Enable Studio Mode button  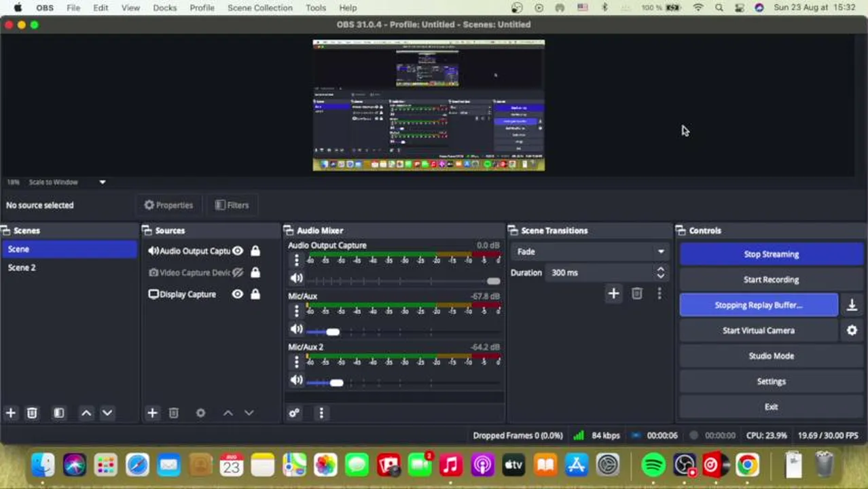[771, 356]
